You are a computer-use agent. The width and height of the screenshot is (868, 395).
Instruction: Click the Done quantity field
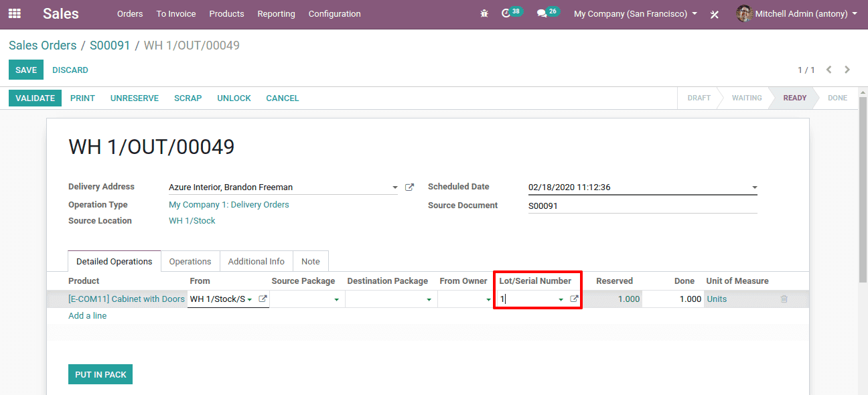pos(672,299)
